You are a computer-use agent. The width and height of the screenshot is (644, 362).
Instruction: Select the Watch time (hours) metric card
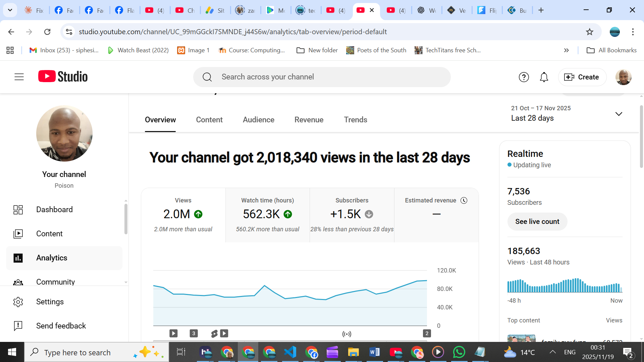[267, 215]
